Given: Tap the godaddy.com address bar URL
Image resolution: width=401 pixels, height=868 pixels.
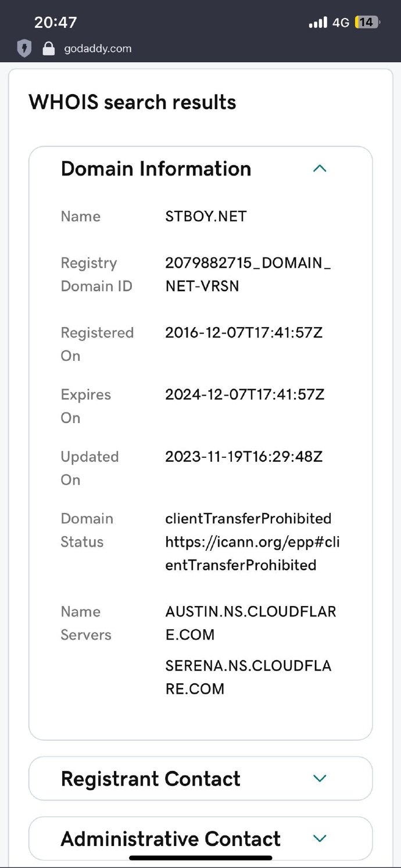Looking at the screenshot, I should [98, 48].
